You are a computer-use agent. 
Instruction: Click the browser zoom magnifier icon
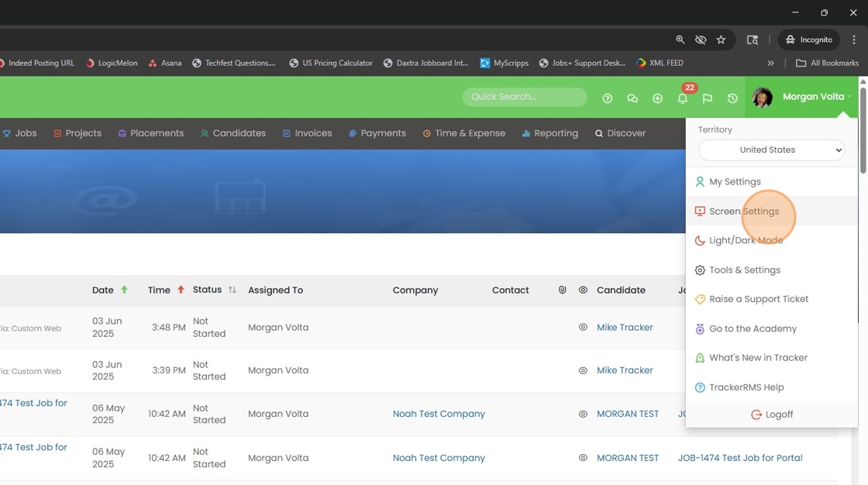click(680, 40)
